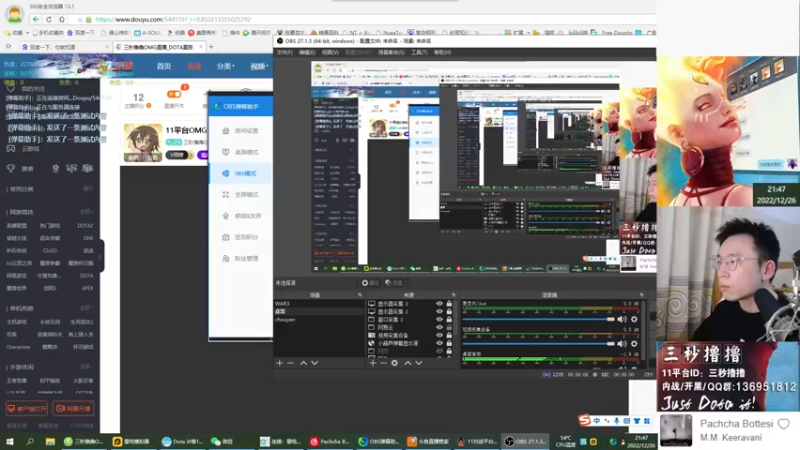
Task: Open Windows Start menu
Action: (x=10, y=441)
